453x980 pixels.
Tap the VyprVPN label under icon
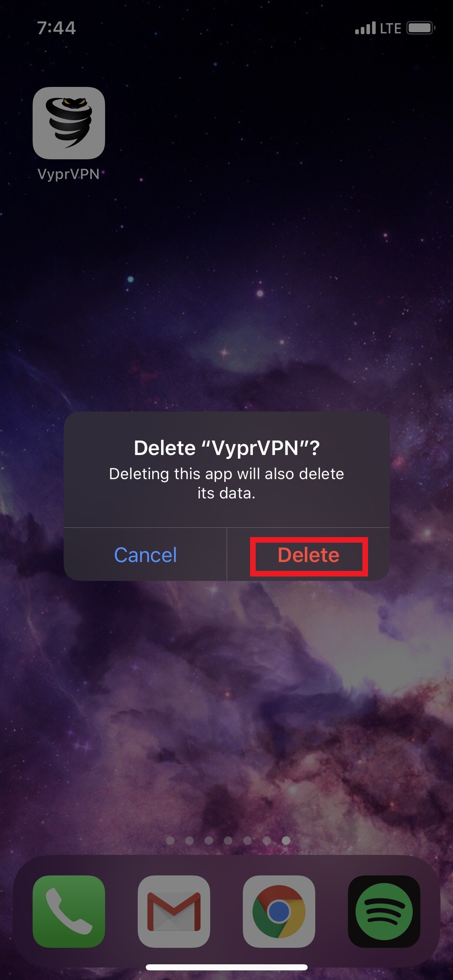68,174
